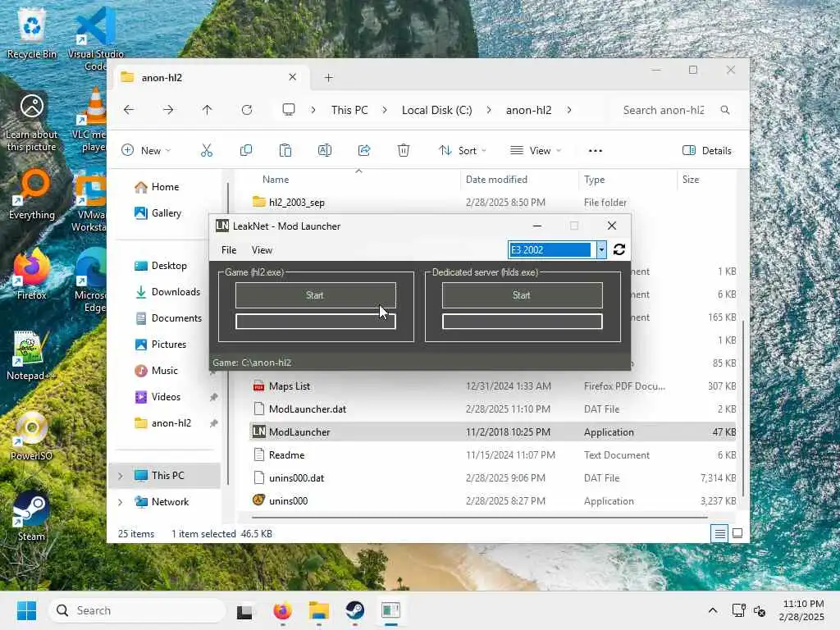Add a new File Explorer tab
Viewport: 840px width, 630px height.
tap(328, 78)
